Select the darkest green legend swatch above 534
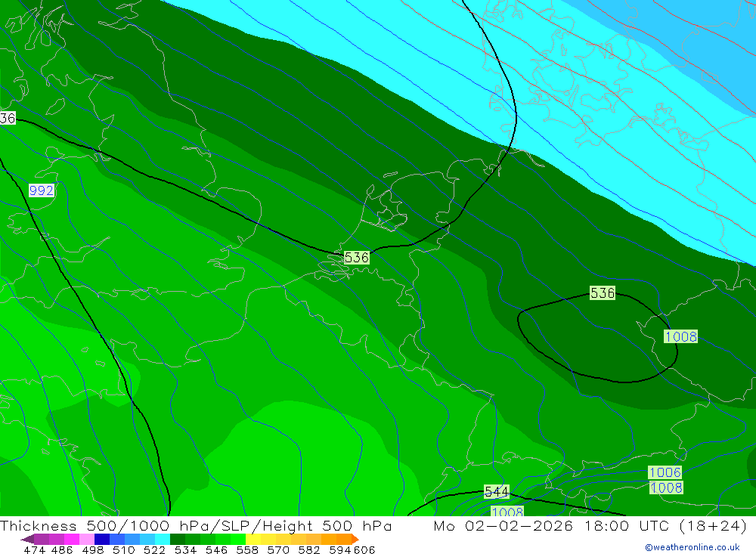The image size is (756, 554). pos(178,539)
